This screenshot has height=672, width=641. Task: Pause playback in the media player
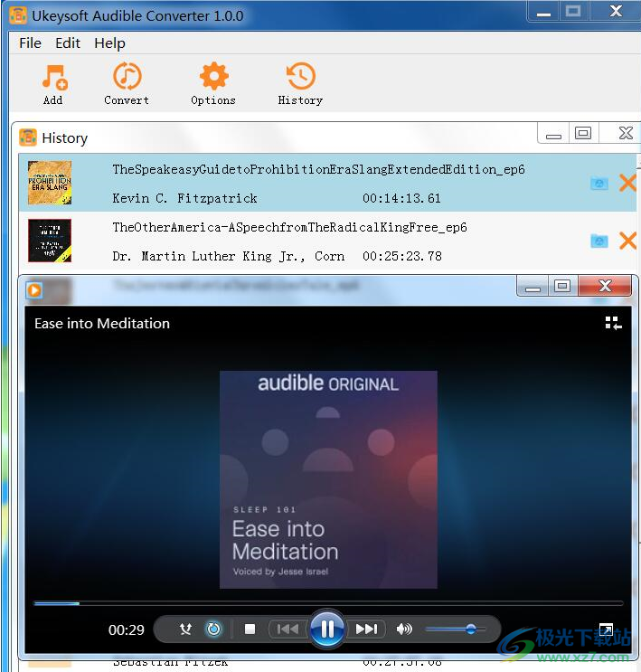tap(327, 629)
